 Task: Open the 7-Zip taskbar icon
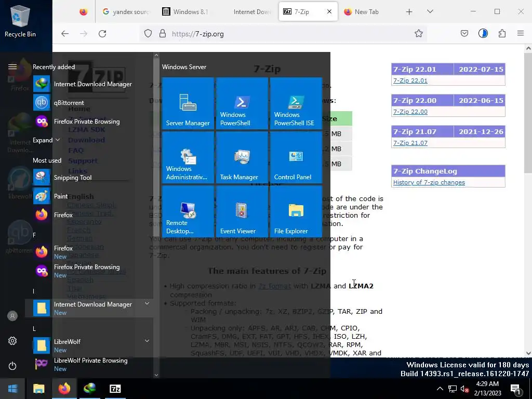click(x=115, y=389)
